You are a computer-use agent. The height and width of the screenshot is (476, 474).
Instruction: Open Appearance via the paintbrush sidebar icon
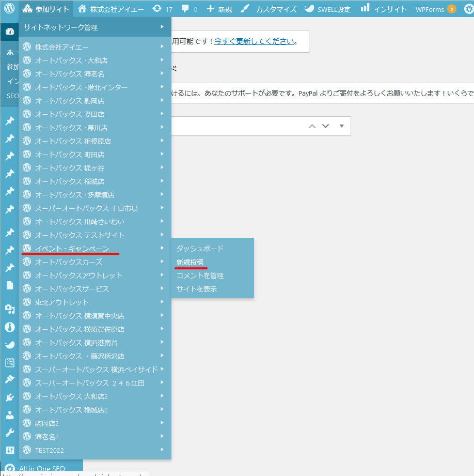[x=10, y=379]
